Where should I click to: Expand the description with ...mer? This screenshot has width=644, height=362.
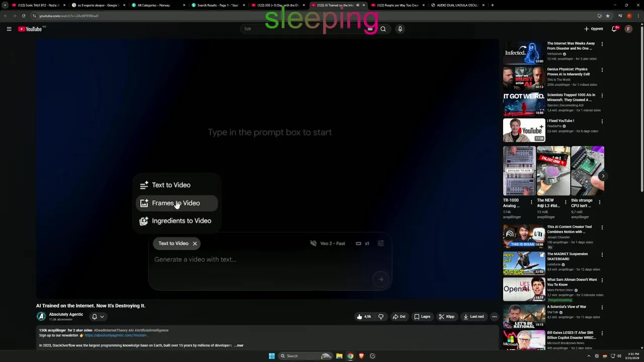point(239,345)
